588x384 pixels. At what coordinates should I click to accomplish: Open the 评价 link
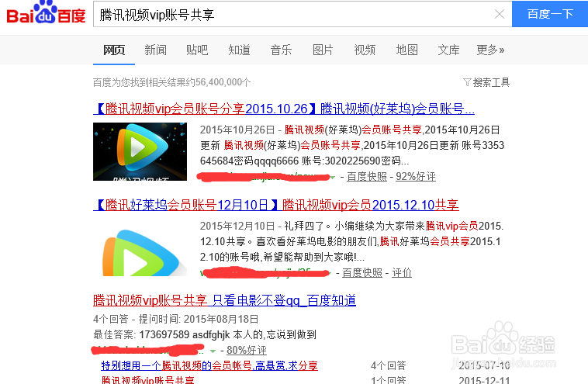[x=402, y=272]
